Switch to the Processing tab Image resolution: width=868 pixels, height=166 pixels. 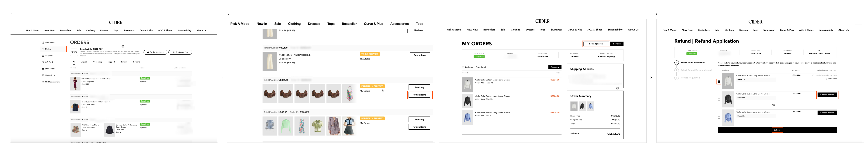point(97,62)
